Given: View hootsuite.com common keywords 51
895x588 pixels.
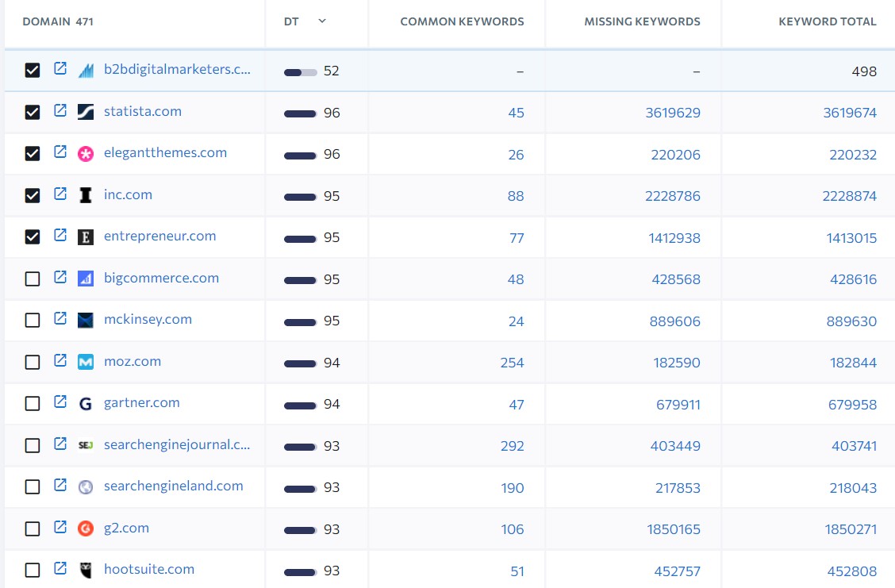Looking at the screenshot, I should tap(517, 571).
